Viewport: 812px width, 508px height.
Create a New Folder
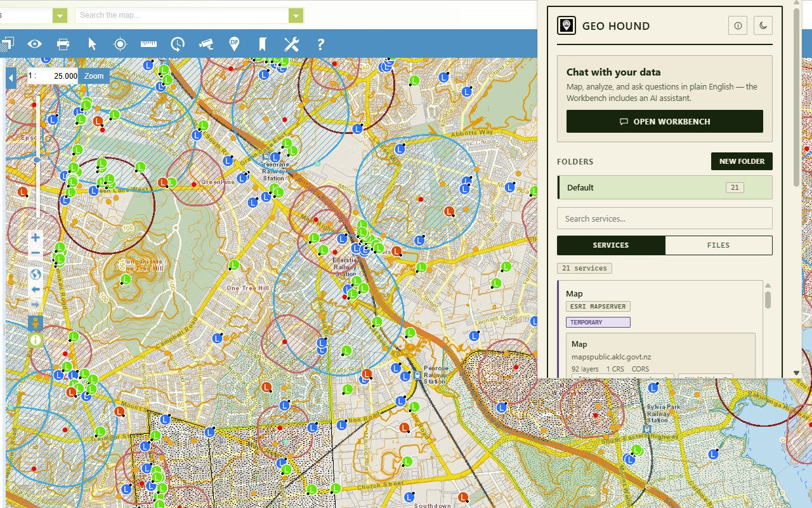click(x=742, y=161)
